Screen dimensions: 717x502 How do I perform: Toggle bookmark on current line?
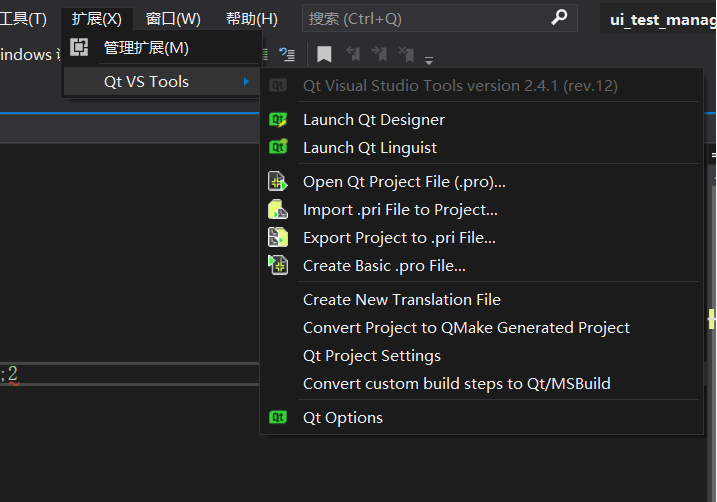(x=324, y=54)
